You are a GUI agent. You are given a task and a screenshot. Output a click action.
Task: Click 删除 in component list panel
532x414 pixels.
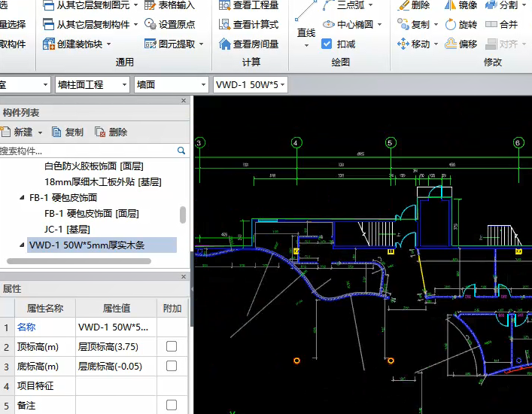coord(111,132)
